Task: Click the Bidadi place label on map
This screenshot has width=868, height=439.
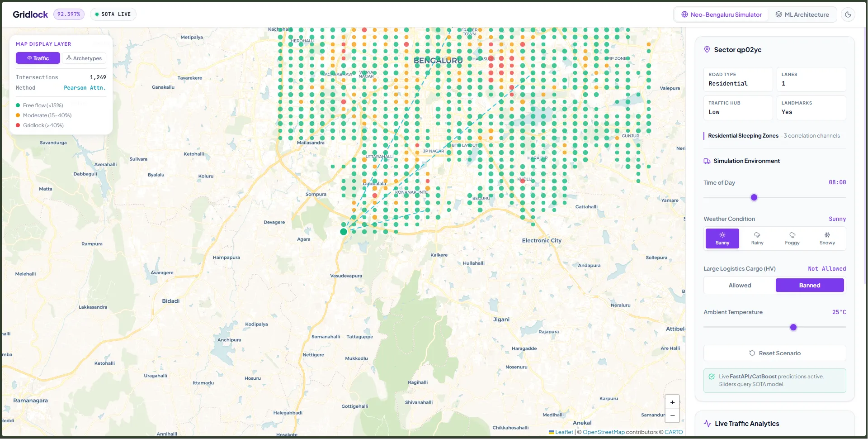Action: (171, 301)
